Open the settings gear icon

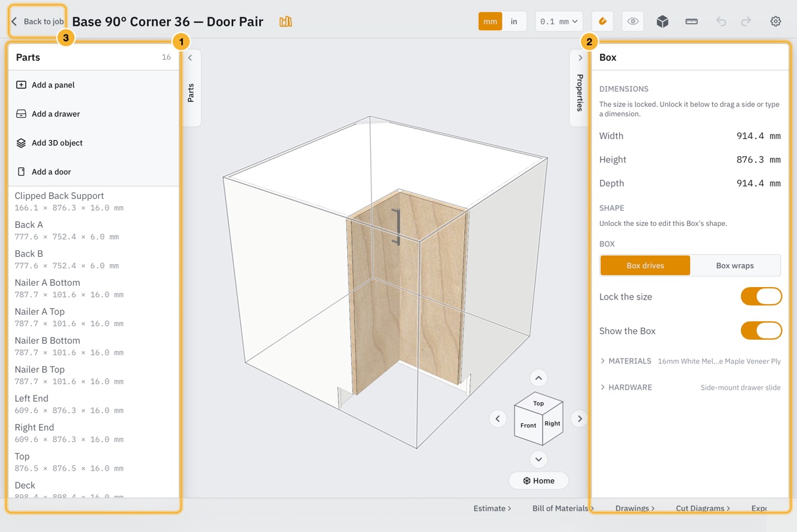coord(776,22)
